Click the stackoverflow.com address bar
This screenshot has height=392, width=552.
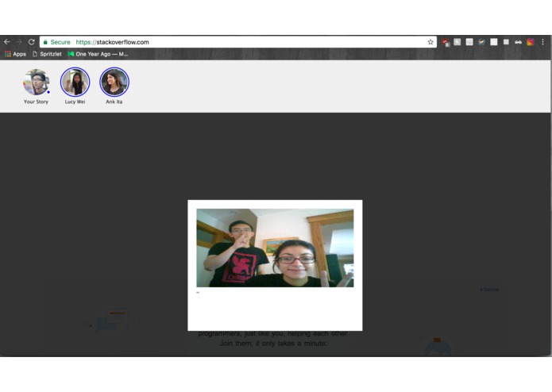pos(238,42)
